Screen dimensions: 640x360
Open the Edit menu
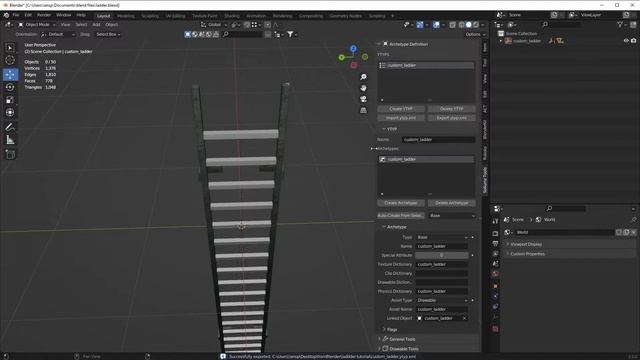pyautogui.click(x=28, y=15)
